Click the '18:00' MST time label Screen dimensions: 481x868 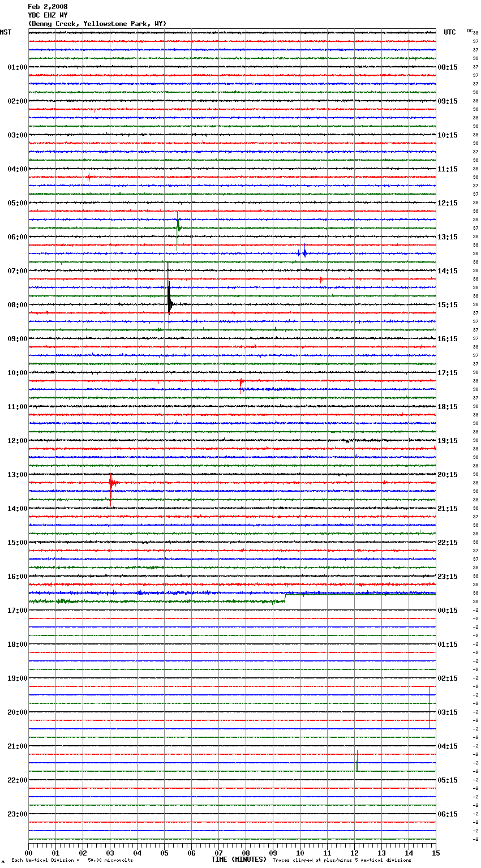(x=18, y=644)
